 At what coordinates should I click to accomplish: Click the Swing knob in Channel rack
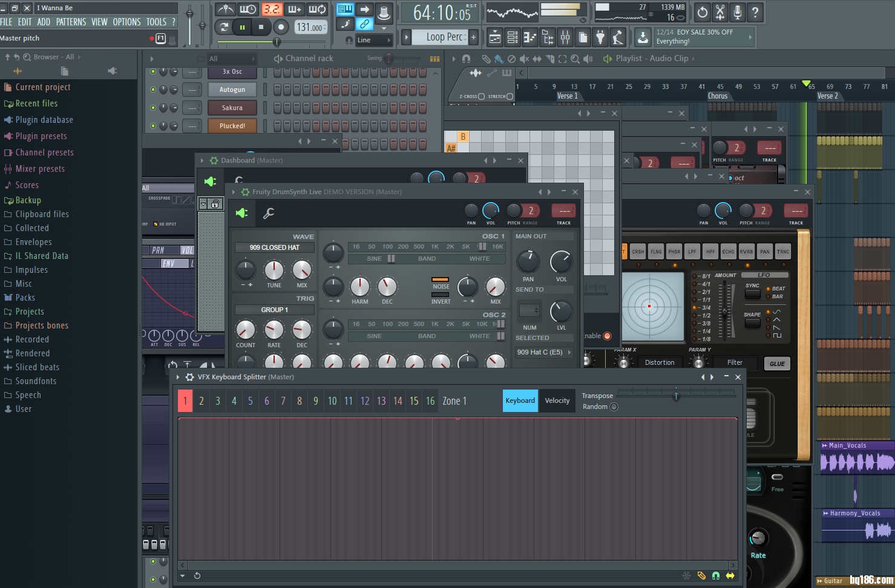click(x=389, y=59)
